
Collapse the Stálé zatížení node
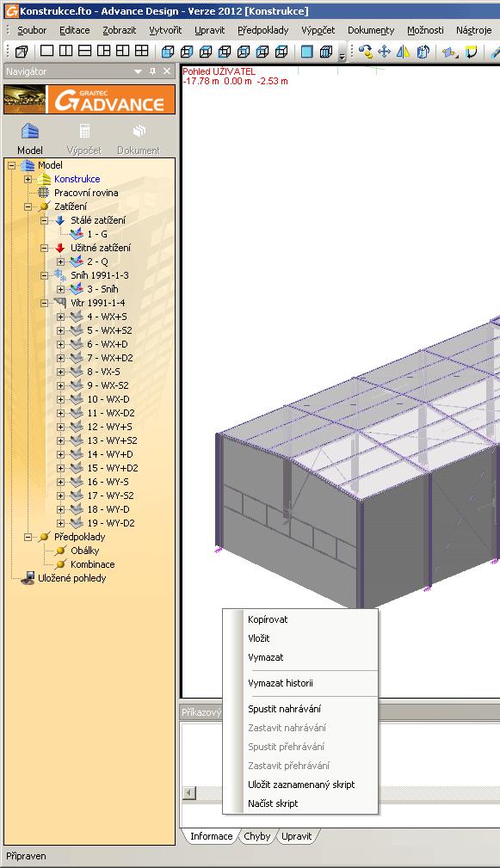[x=44, y=220]
